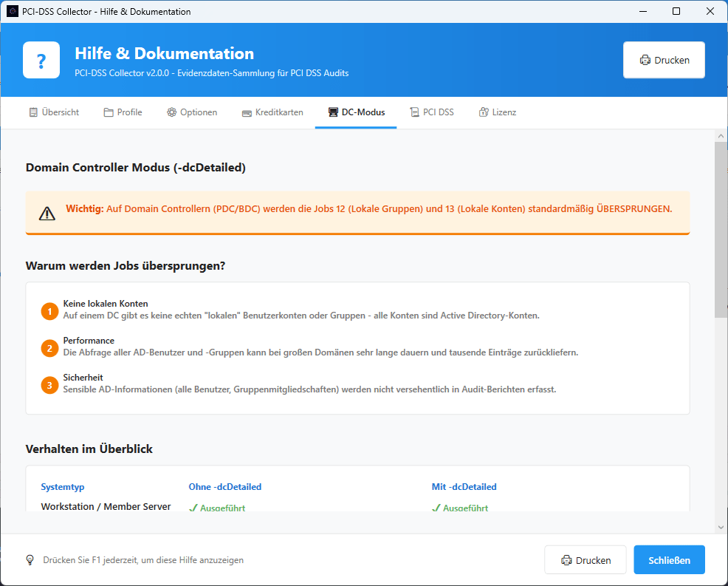728x586 pixels.
Task: Click the scrollbar down arrow
Action: click(720, 528)
